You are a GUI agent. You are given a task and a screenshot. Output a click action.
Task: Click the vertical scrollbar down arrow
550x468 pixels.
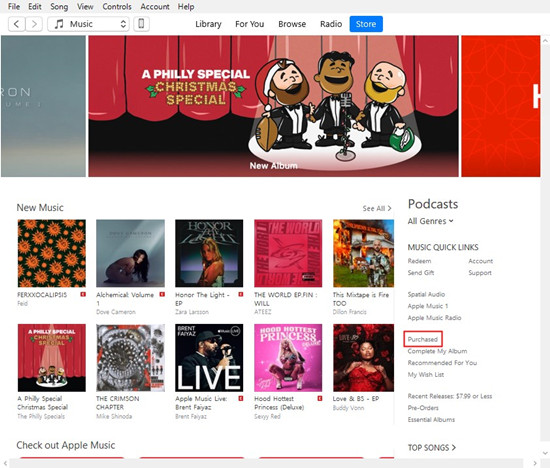(545, 454)
